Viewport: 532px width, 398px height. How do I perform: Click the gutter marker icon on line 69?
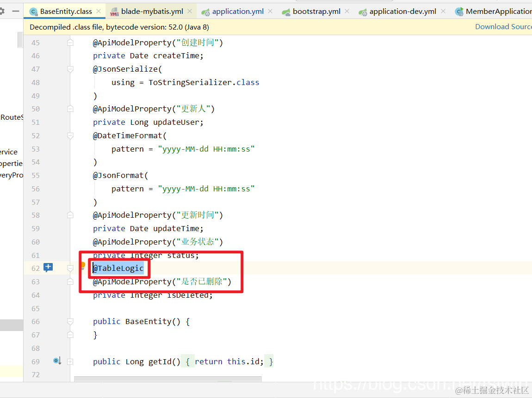(x=57, y=361)
